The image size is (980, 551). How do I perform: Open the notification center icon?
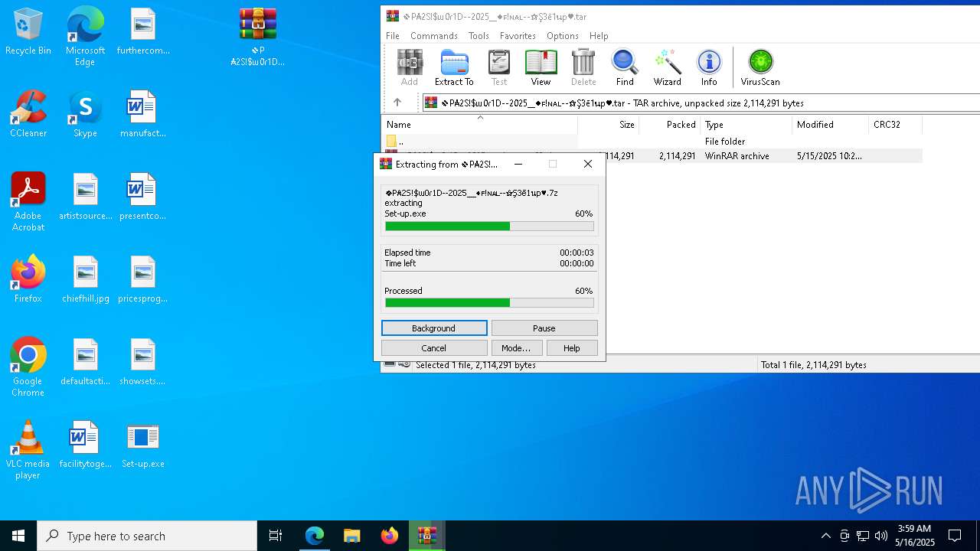click(955, 536)
